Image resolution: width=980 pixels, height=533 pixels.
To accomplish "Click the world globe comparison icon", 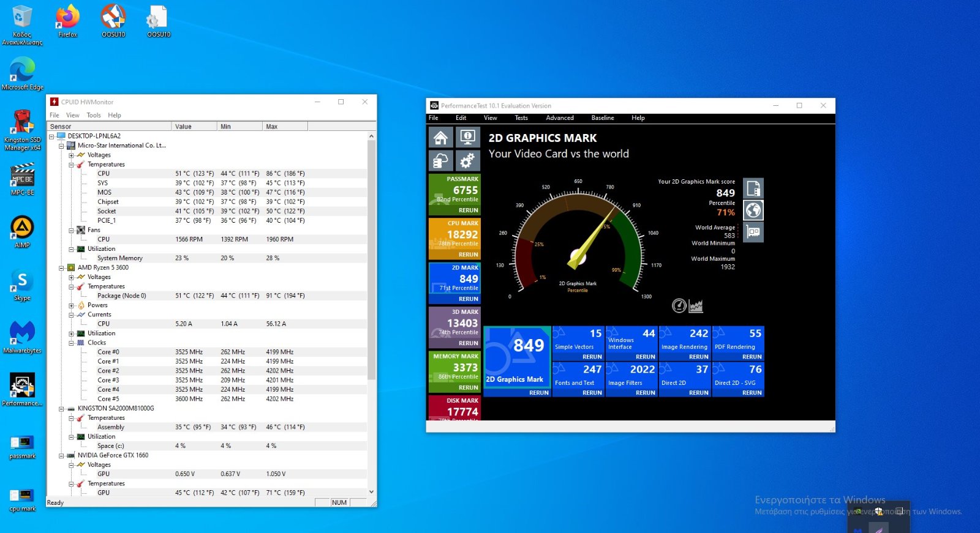I will pos(753,211).
